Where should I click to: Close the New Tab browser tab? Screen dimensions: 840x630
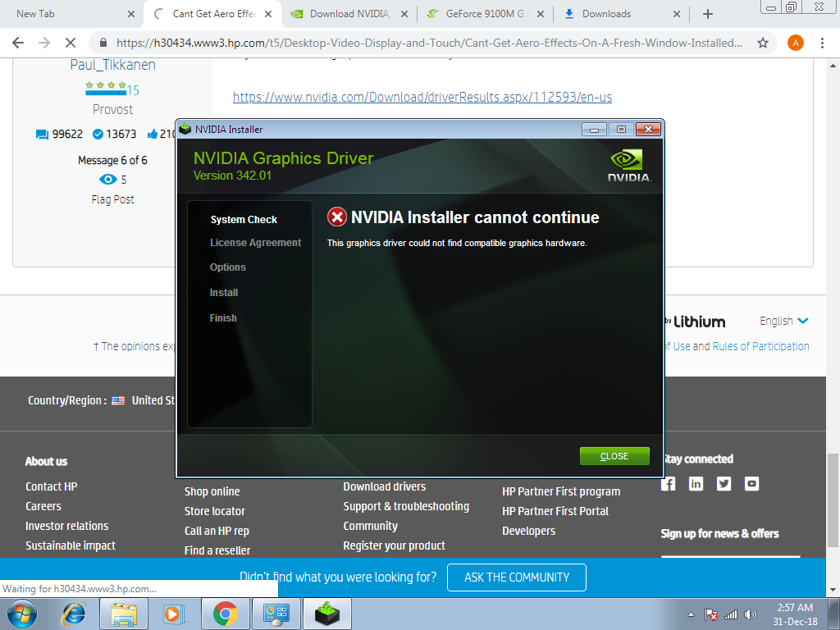pos(131,14)
